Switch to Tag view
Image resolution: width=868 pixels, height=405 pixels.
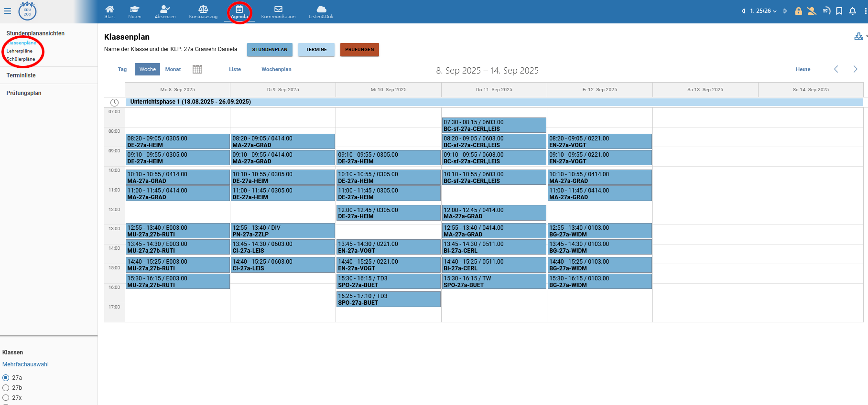tap(122, 69)
